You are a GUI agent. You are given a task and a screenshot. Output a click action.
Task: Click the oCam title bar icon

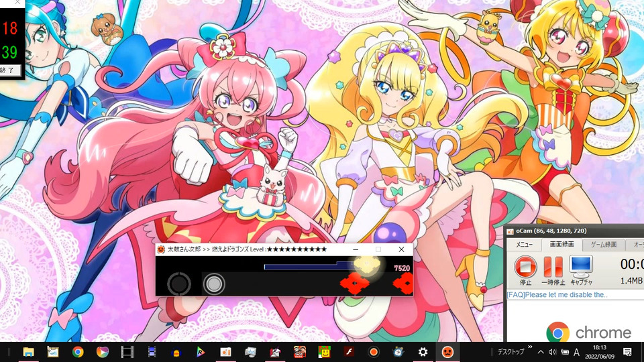511,231
